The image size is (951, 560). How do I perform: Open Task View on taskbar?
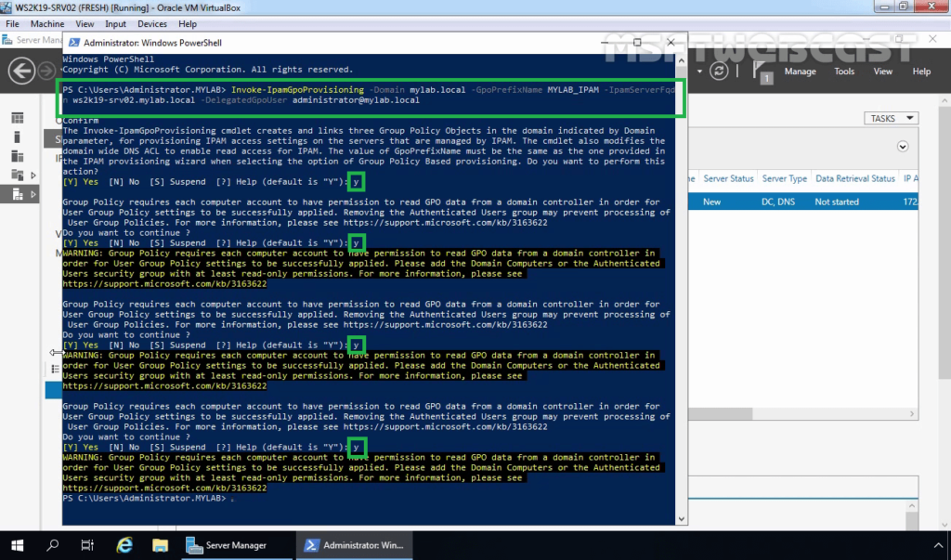pyautogui.click(x=87, y=545)
